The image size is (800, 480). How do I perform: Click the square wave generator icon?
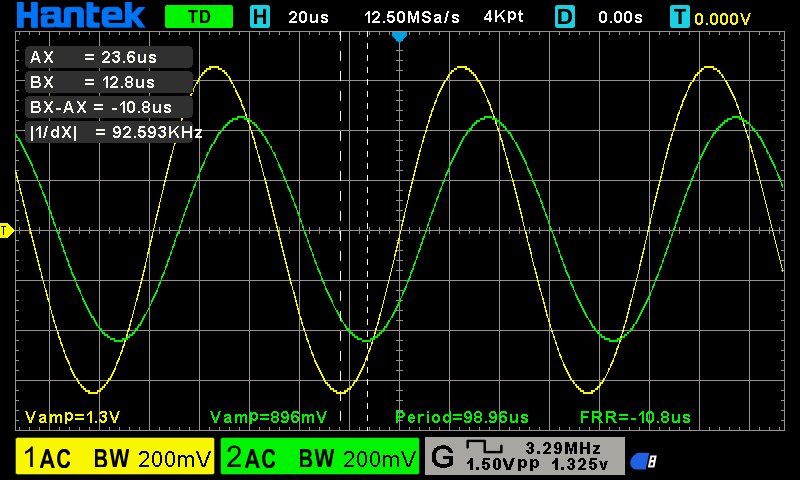pyautogui.click(x=485, y=446)
